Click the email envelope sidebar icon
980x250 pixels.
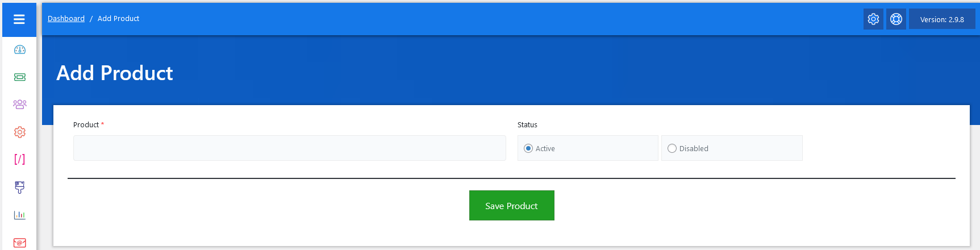point(20,243)
